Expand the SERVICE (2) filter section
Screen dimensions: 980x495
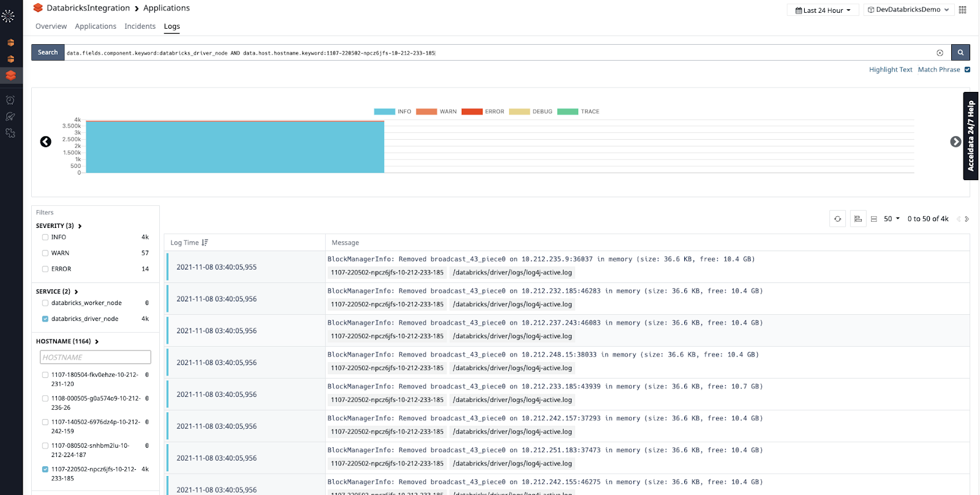pyautogui.click(x=57, y=292)
